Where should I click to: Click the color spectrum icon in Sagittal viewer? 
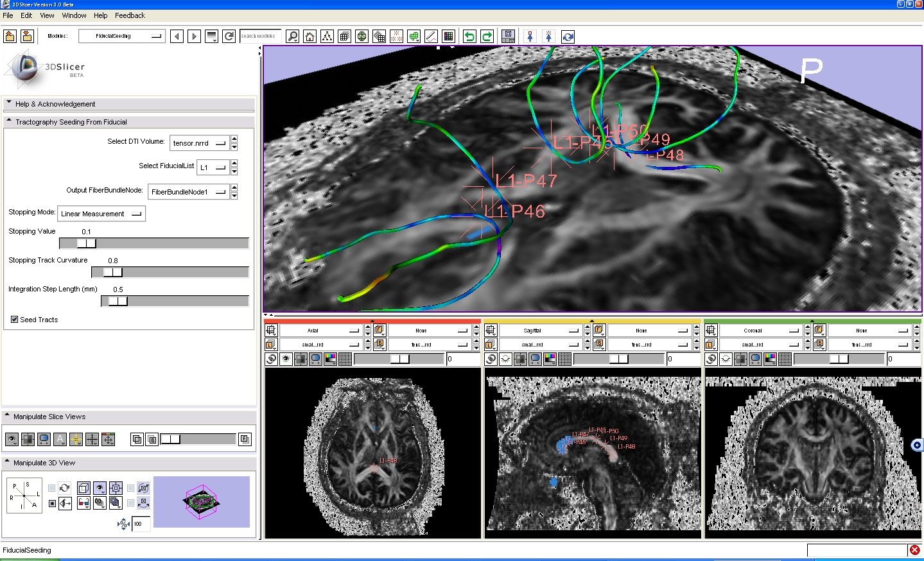point(550,359)
